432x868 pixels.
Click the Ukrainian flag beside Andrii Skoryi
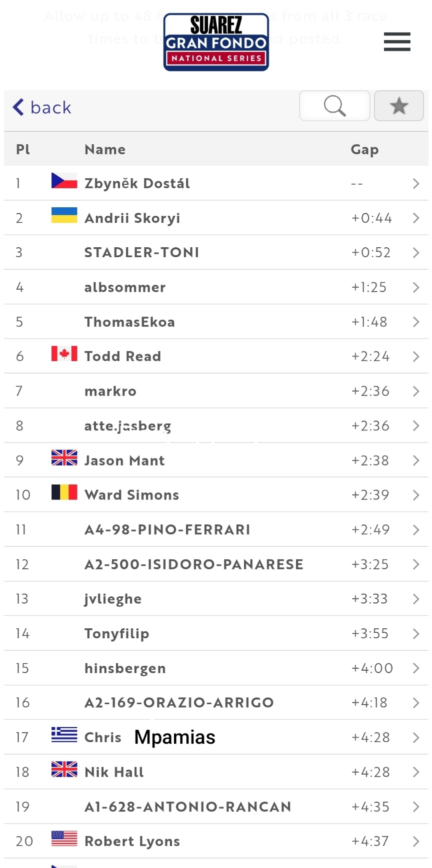click(x=64, y=215)
